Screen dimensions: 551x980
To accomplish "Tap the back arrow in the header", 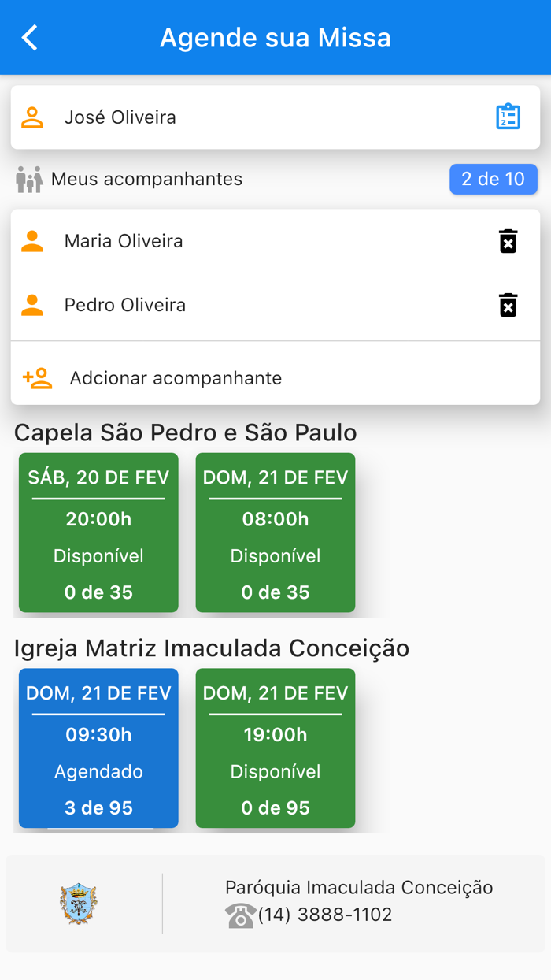I will point(29,37).
